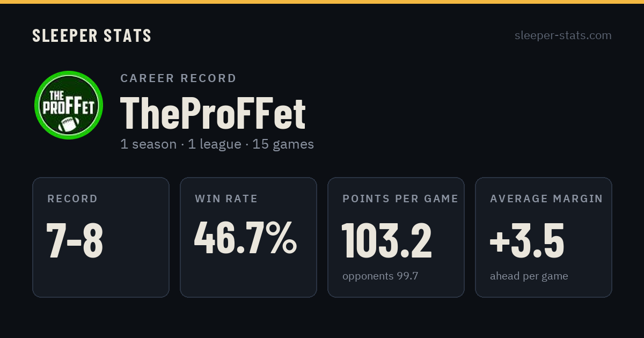Viewport: 644px width, 338px height.
Task: Click TheProFFet circular avatar logo
Action: [x=69, y=105]
